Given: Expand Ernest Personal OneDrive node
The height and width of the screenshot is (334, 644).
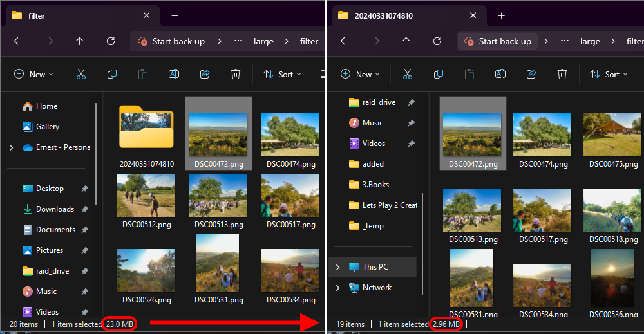Looking at the screenshot, I should (x=11, y=147).
